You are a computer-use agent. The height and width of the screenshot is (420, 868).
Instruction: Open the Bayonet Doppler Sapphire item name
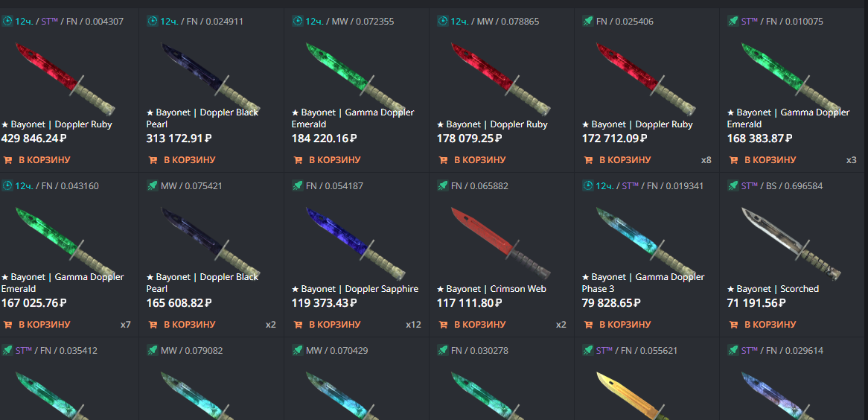click(x=355, y=289)
